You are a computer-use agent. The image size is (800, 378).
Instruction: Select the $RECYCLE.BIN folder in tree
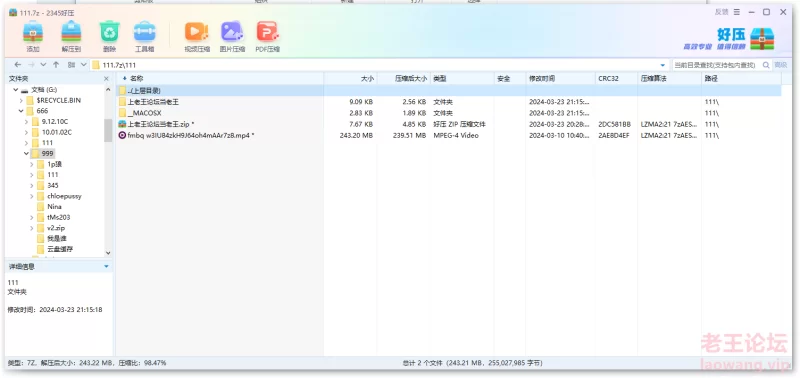click(59, 100)
